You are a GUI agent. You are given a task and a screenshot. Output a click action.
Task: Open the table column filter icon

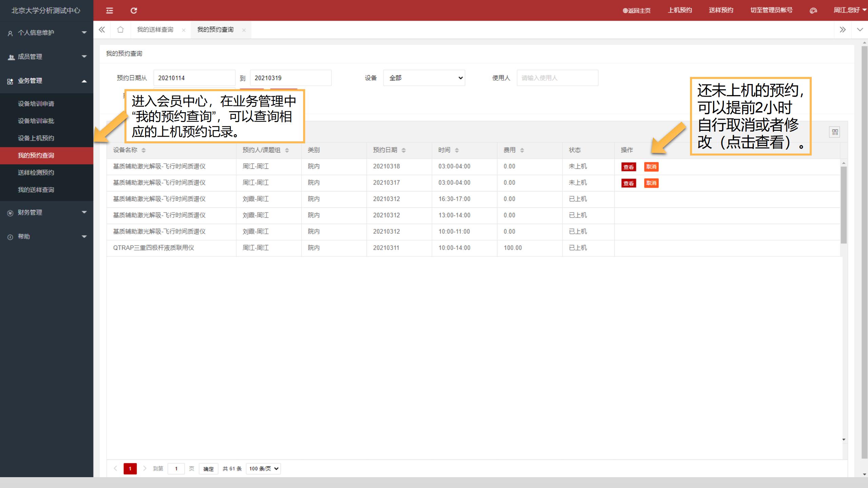[835, 132]
